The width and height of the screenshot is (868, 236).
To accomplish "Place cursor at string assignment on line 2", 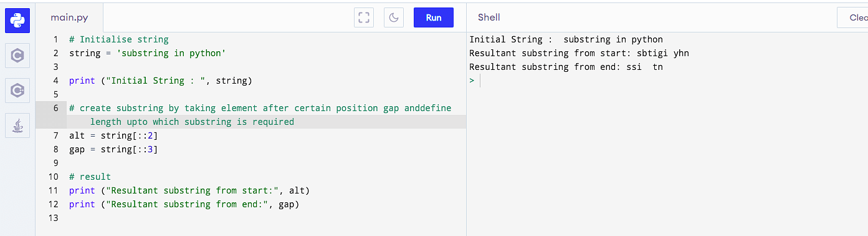I will (x=147, y=53).
